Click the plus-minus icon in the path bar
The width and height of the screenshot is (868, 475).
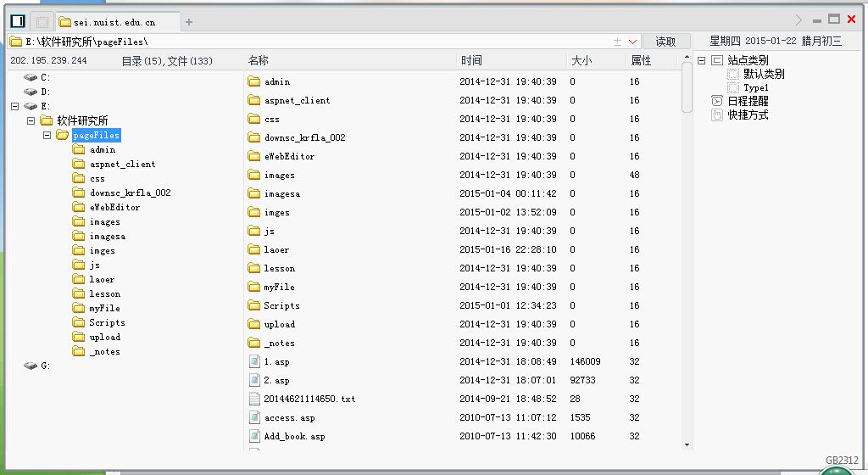coord(617,42)
